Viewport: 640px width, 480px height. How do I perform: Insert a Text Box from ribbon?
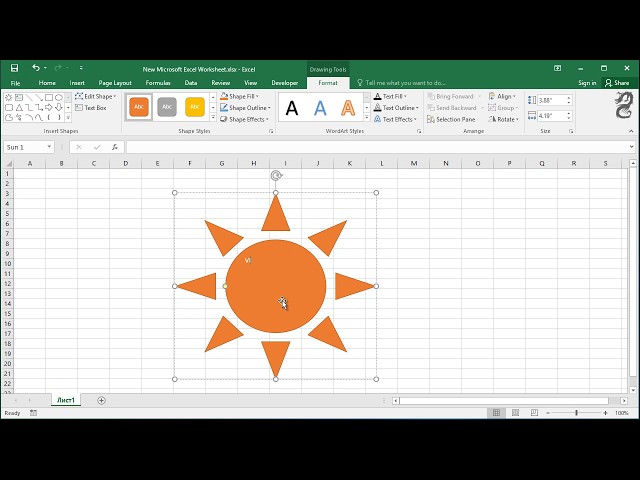tap(91, 108)
